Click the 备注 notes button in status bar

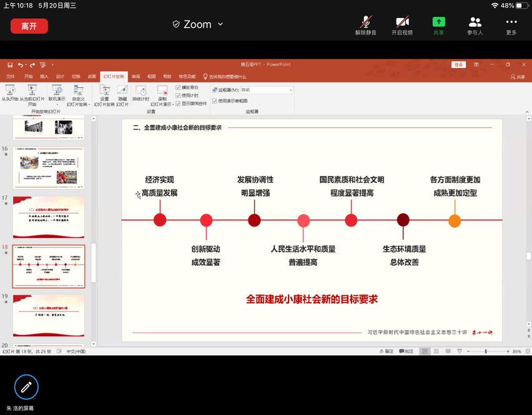387,351
